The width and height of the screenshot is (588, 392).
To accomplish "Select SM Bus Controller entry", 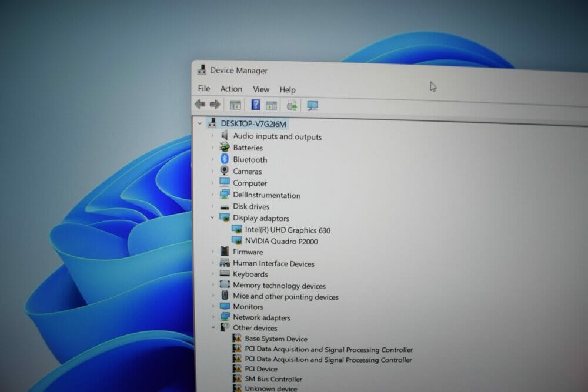I will click(273, 379).
